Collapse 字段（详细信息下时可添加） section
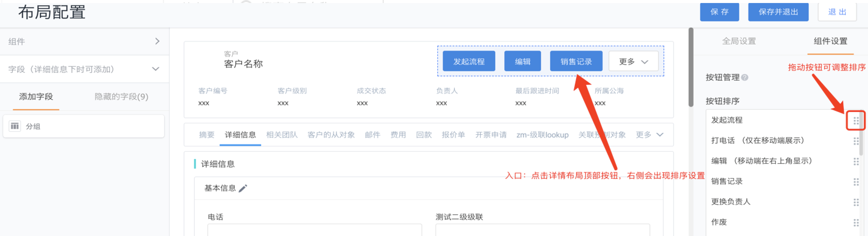The height and width of the screenshot is (236, 868). click(x=156, y=69)
